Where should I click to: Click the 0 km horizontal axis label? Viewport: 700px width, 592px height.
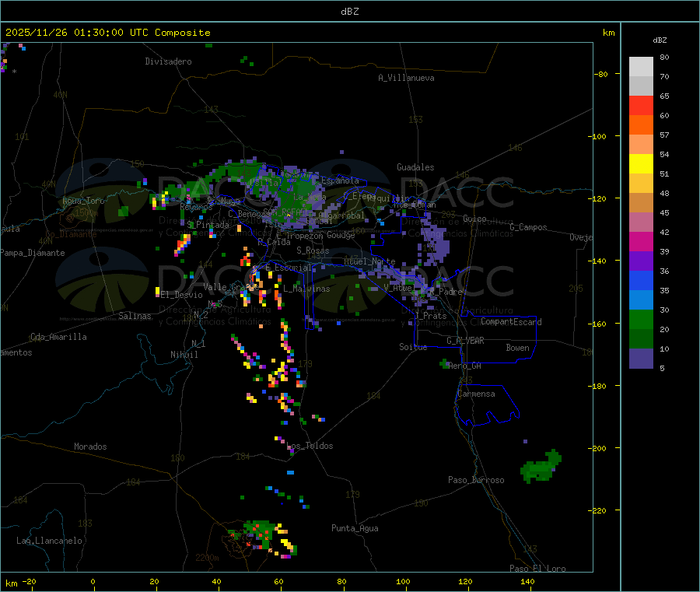tap(93, 581)
